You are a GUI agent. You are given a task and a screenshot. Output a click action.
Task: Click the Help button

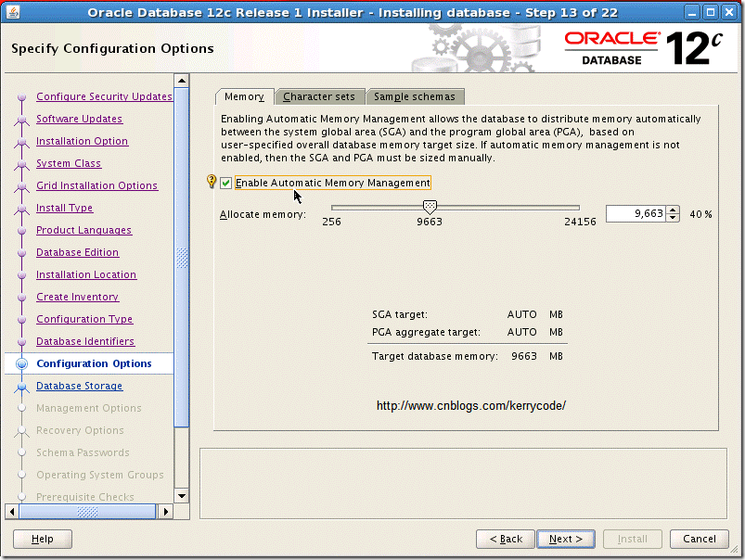[x=43, y=539]
